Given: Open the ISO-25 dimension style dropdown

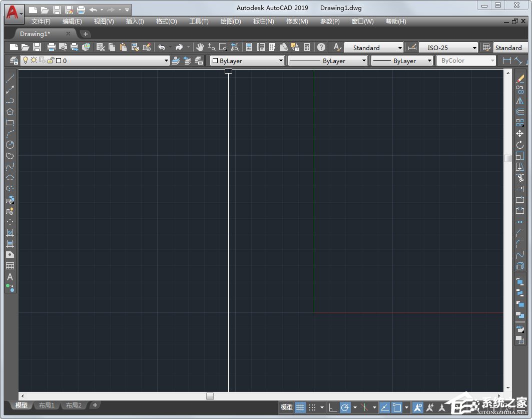Looking at the screenshot, I should click(x=473, y=48).
